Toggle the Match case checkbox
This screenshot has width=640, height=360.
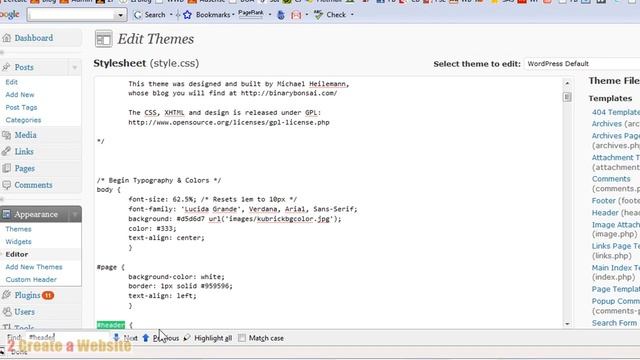(x=242, y=338)
